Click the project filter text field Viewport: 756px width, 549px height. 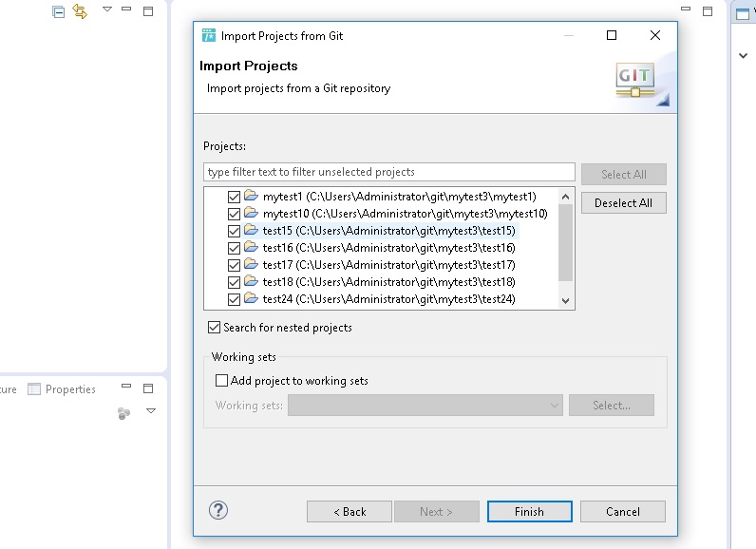[x=389, y=172]
